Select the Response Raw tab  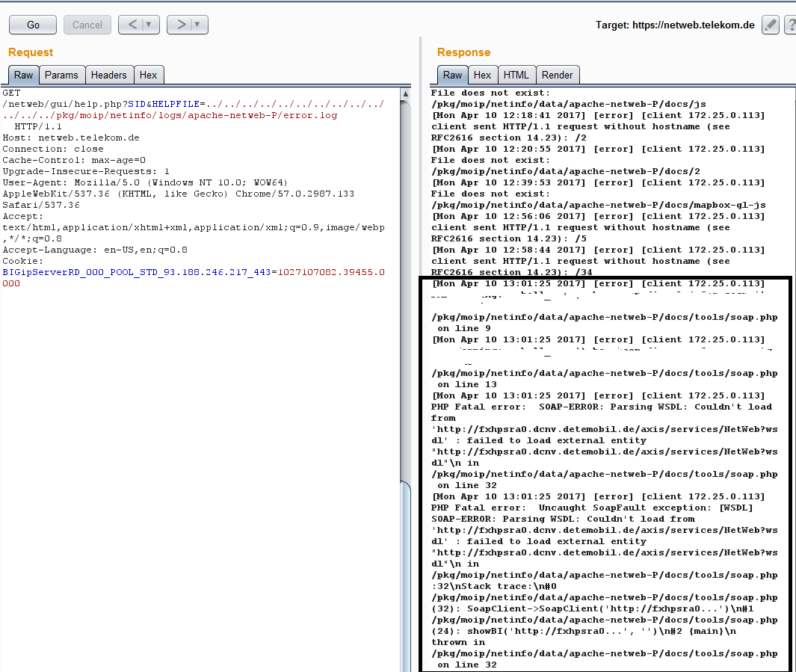[452, 75]
